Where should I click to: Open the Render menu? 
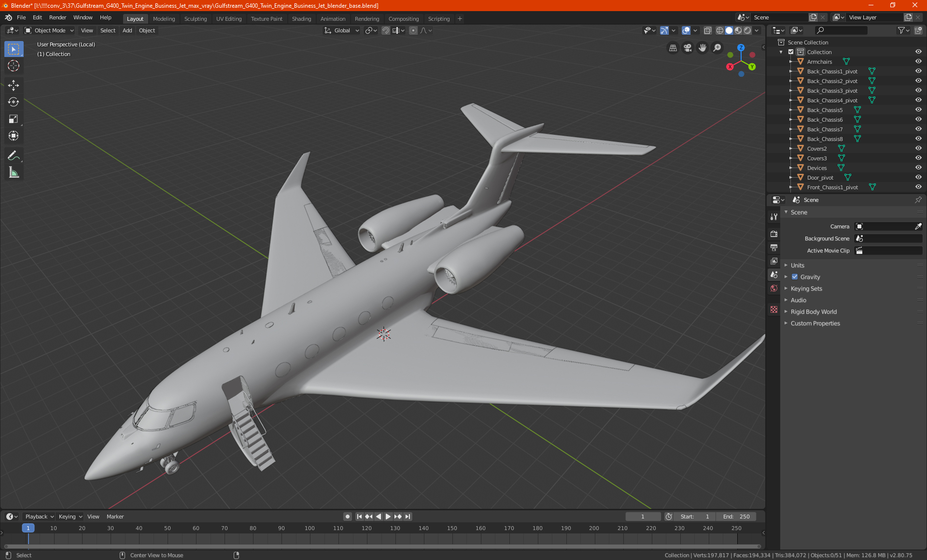tap(57, 17)
